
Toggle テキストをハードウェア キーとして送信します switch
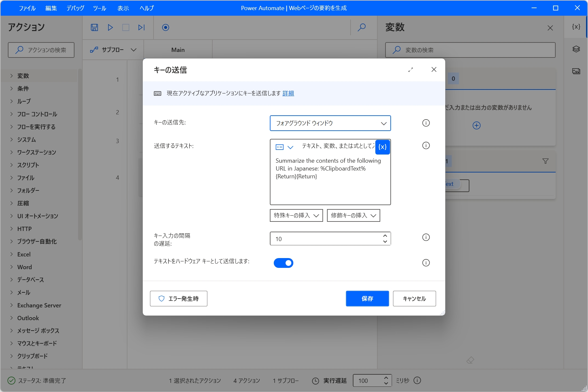(x=284, y=263)
